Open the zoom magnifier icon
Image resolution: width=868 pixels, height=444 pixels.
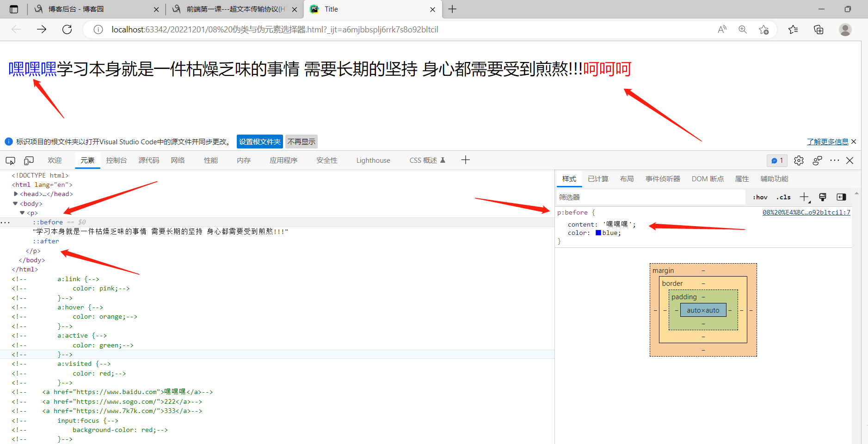(743, 30)
